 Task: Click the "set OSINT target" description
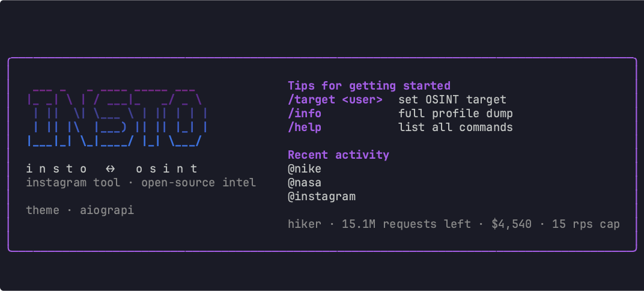(452, 100)
